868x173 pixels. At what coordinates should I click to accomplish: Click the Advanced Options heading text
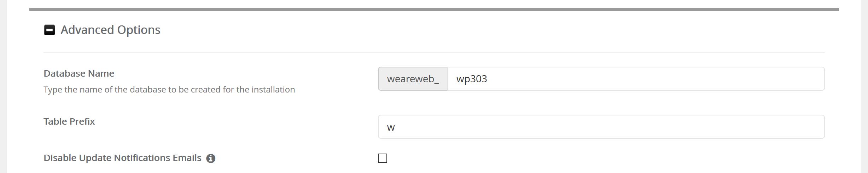[110, 30]
